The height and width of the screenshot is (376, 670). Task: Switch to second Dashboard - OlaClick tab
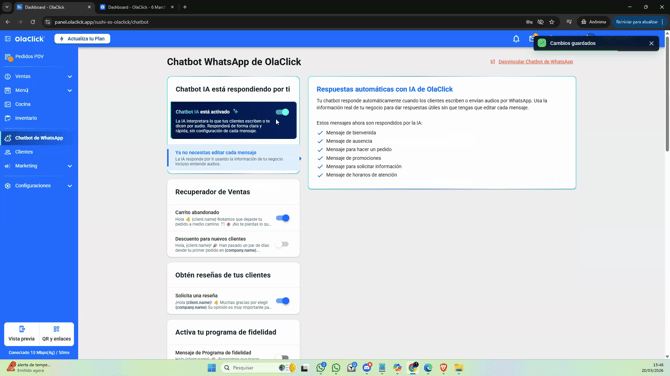pos(137,7)
